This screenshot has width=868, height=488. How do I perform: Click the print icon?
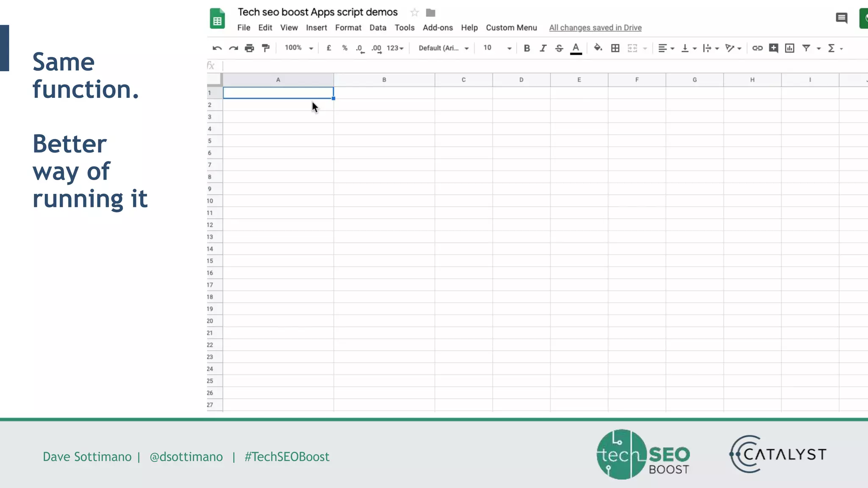tap(249, 48)
